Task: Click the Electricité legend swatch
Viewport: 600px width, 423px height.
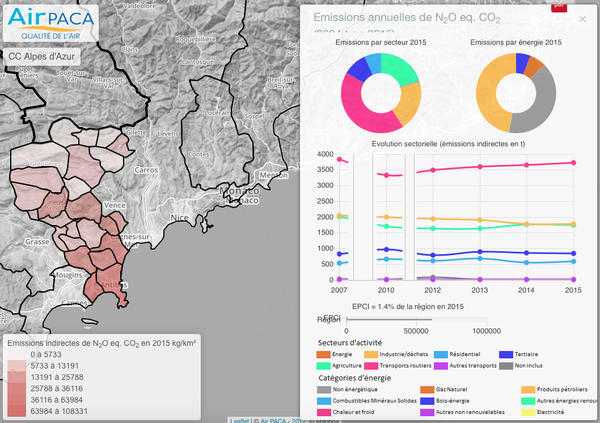Action: [x=529, y=411]
